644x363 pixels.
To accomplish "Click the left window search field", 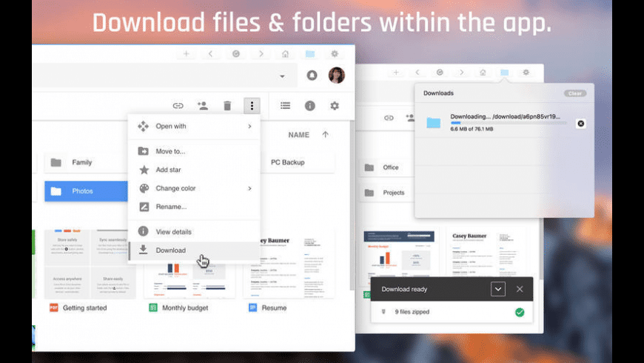I will 164,76.
